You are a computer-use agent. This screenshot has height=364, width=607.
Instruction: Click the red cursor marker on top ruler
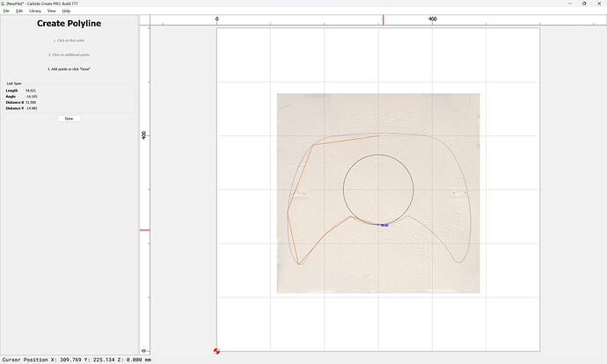click(x=383, y=19)
